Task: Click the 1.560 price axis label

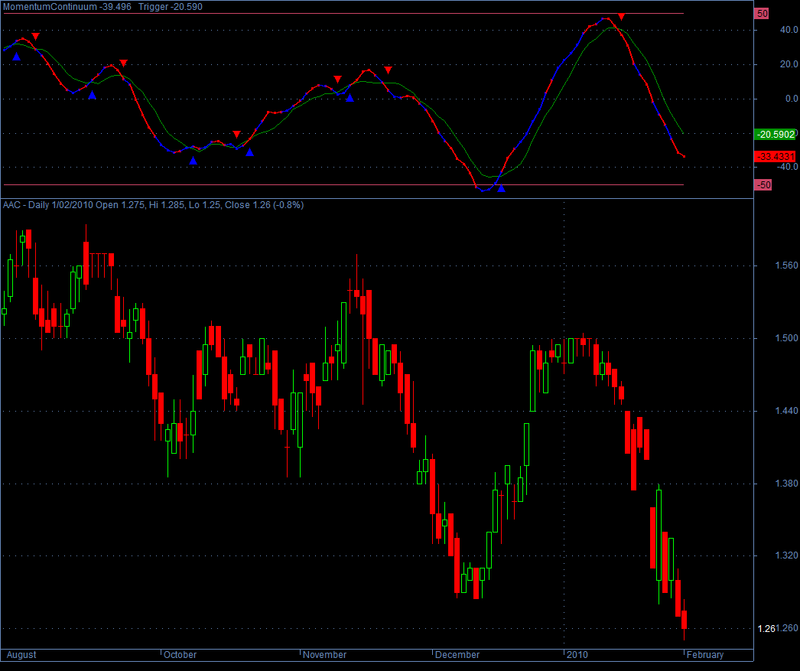Action: (787, 265)
